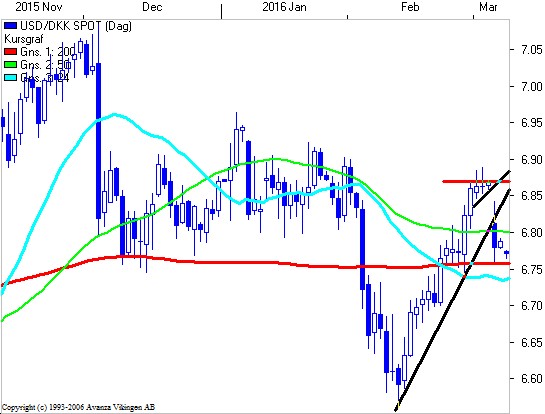Click the green Gns. 2: 50 legend swatch
545x414 pixels.
click(x=10, y=65)
